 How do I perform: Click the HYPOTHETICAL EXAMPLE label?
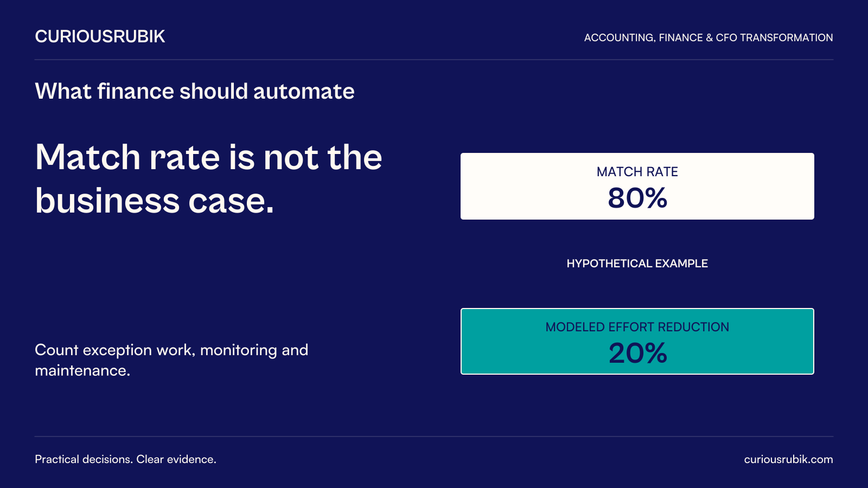(637, 264)
